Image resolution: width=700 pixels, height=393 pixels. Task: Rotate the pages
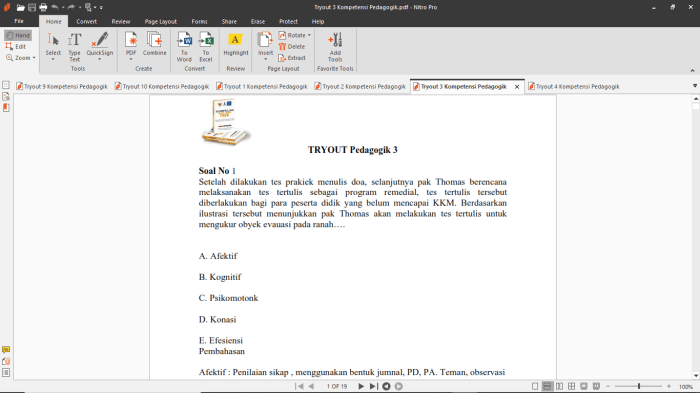[x=292, y=35]
